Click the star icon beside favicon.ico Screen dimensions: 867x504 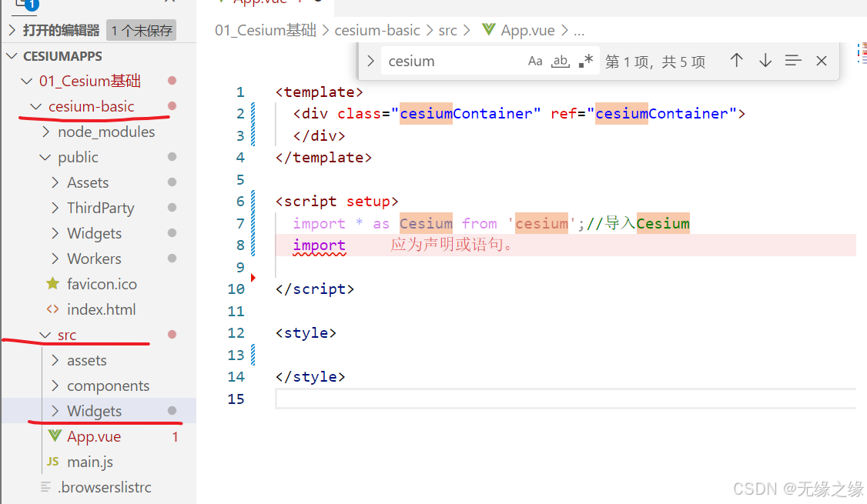pyautogui.click(x=52, y=283)
